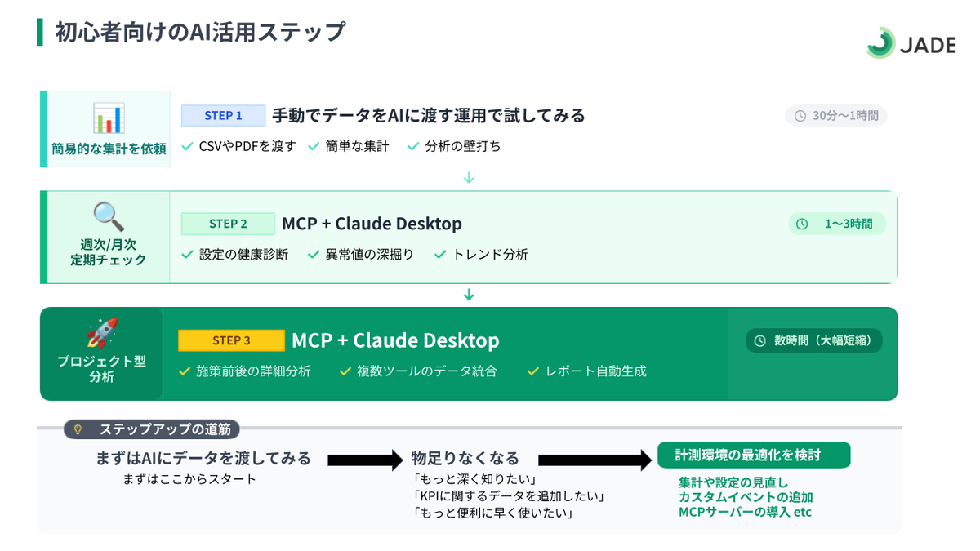Click the checkmark beside CSVやPDFを渡す
The height and width of the screenshot is (551, 980).
(x=187, y=147)
